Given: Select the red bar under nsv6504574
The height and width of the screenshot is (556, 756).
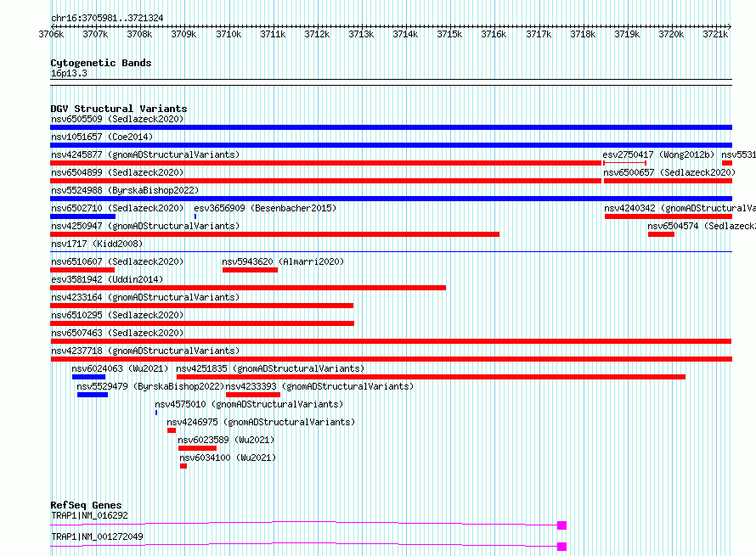Looking at the screenshot, I should [661, 234].
